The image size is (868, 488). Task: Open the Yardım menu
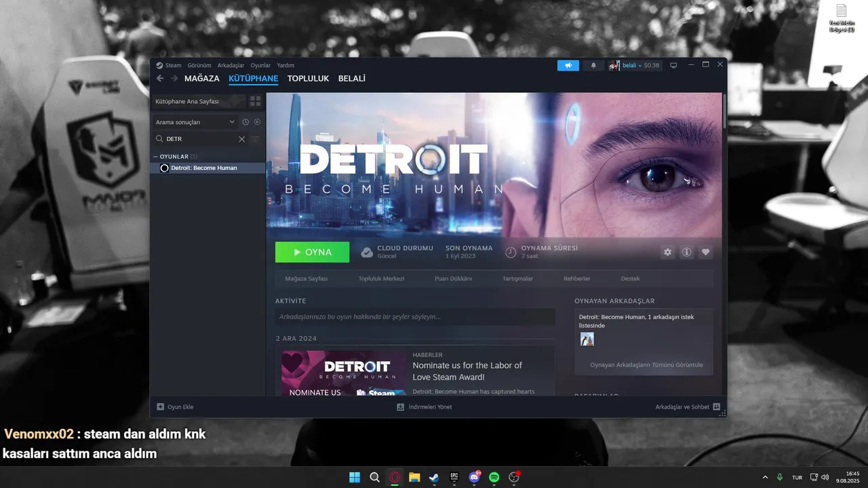pos(285,66)
